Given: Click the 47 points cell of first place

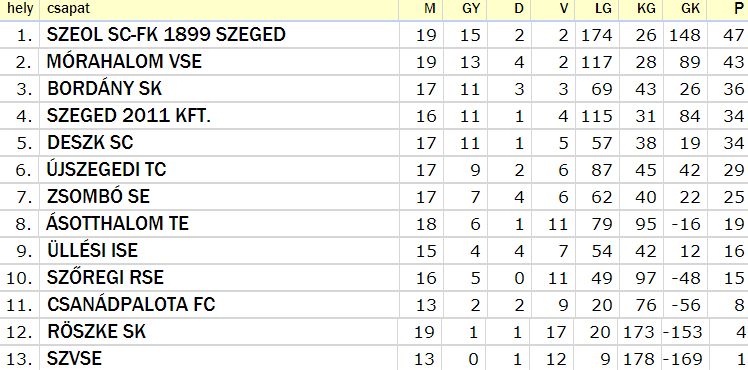Looking at the screenshot, I should [733, 35].
